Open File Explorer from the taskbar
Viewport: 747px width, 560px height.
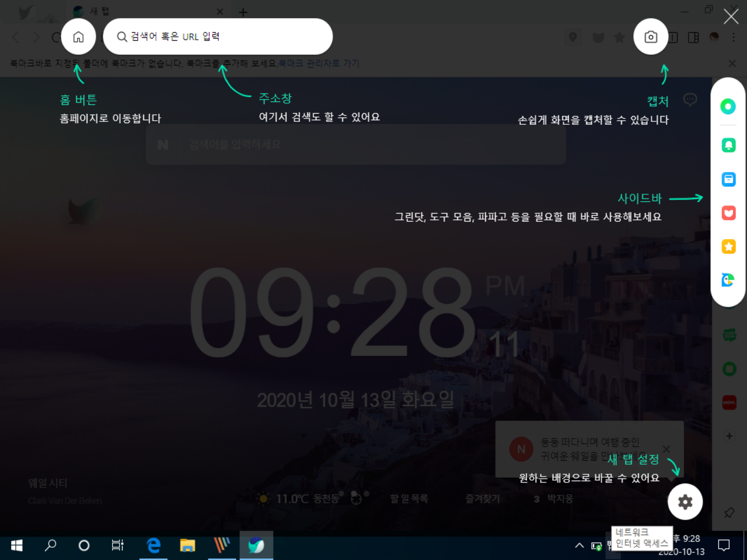187,545
